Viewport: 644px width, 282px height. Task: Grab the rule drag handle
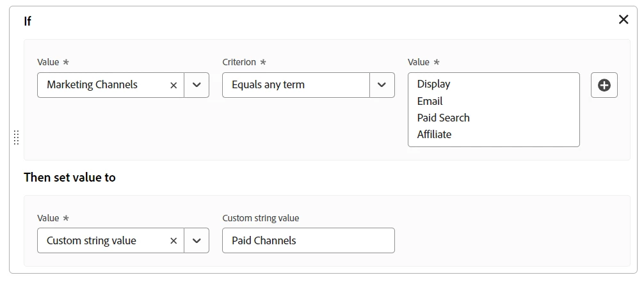coord(16,137)
